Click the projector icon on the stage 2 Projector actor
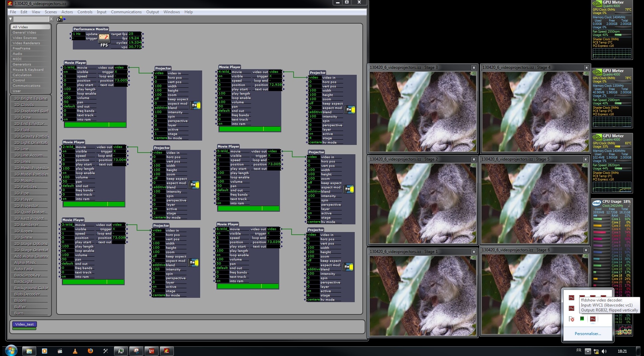644x356 pixels. coord(194,185)
